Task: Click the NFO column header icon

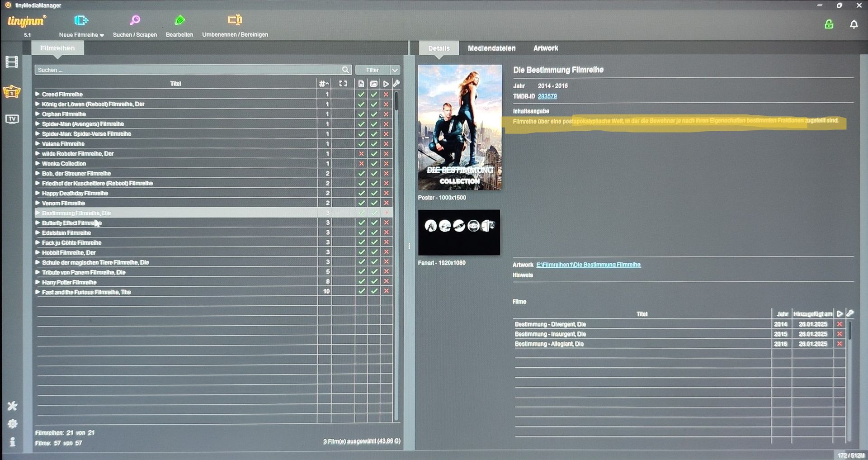Action: [361, 84]
